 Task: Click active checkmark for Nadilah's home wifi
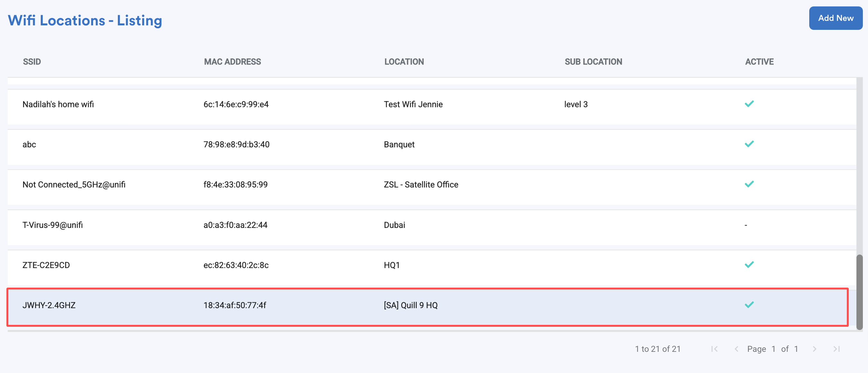tap(749, 104)
